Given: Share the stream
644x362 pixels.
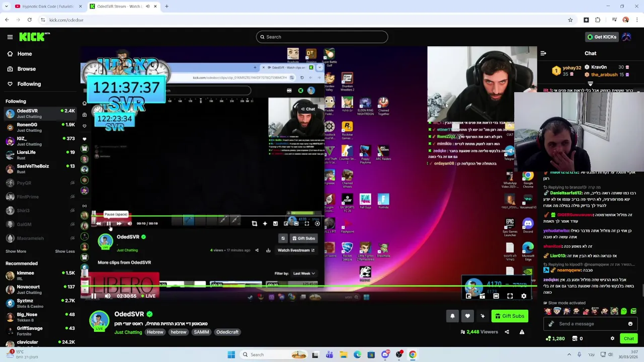Looking at the screenshot, I should (x=507, y=332).
